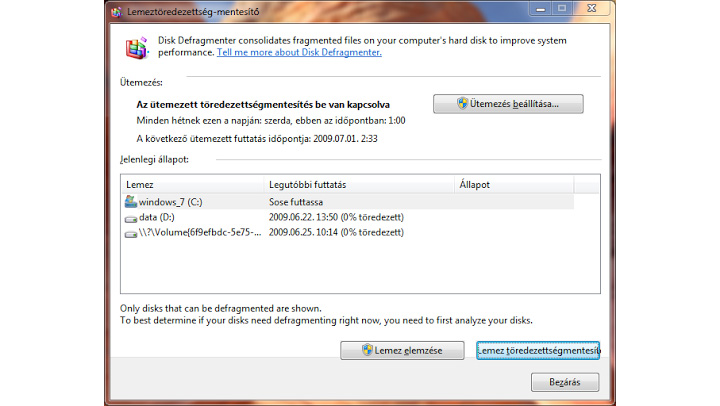Select the \\?\Volume{6f9efbdc-5e75 disk name

[x=200, y=232]
